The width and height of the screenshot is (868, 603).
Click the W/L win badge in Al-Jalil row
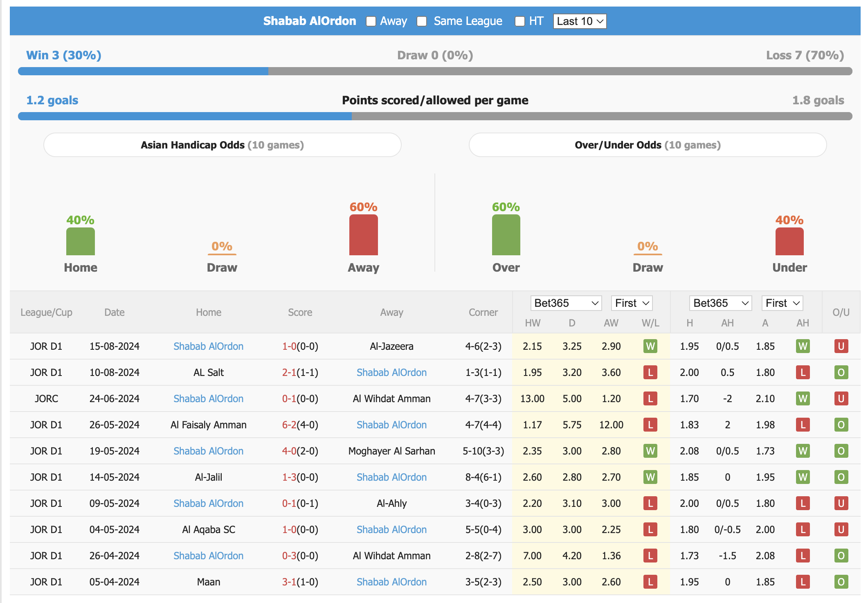pyautogui.click(x=650, y=477)
